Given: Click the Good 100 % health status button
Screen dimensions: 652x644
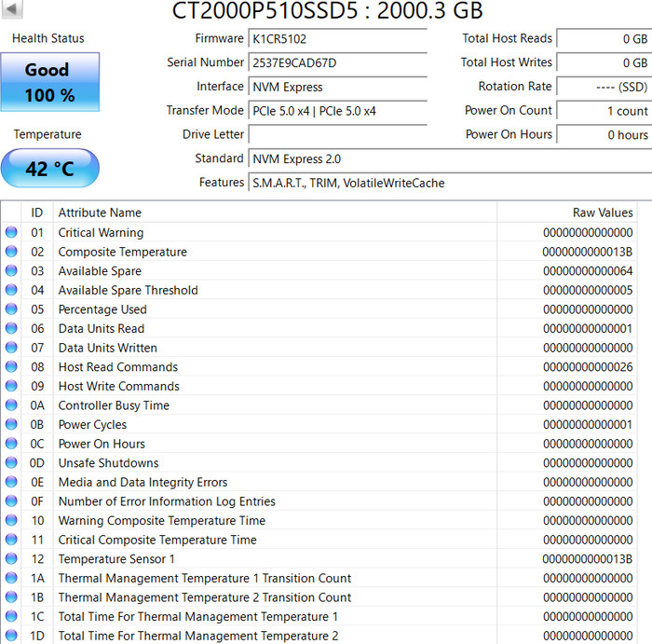Looking at the screenshot, I should (x=49, y=82).
